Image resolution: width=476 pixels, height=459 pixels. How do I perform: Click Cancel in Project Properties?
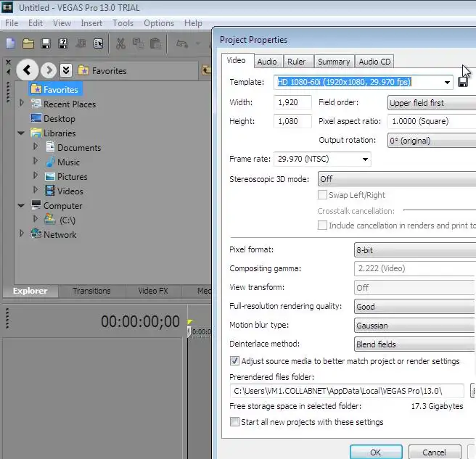(x=435, y=452)
